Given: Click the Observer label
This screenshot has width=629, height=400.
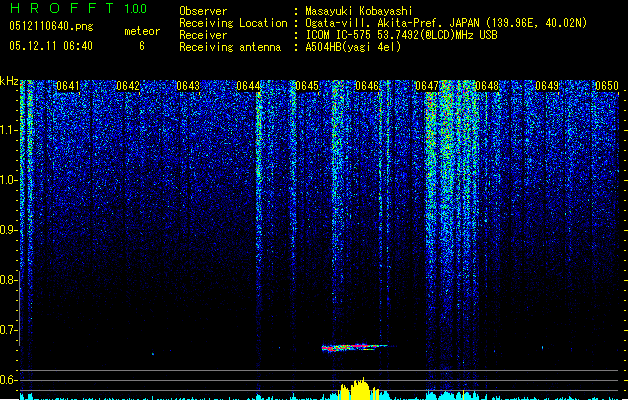Looking at the screenshot, I should (203, 11).
